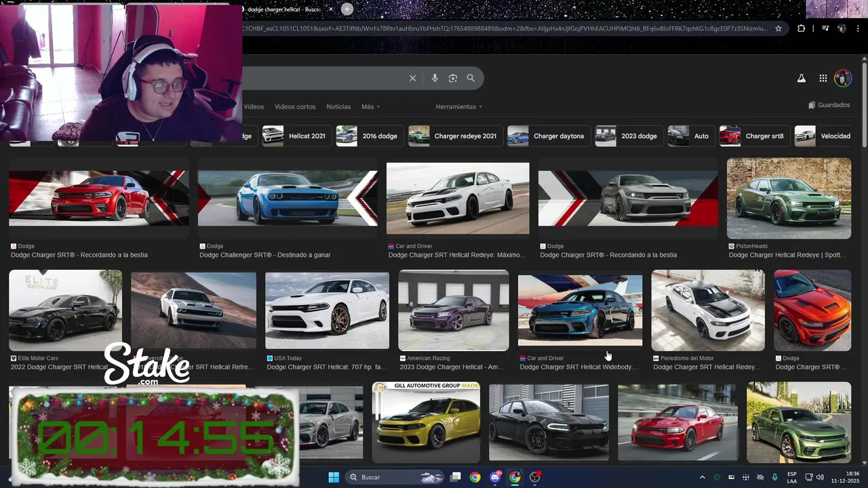Open the first Google Chrome taskbar icon
This screenshot has height=488, width=868.
pos(475,477)
